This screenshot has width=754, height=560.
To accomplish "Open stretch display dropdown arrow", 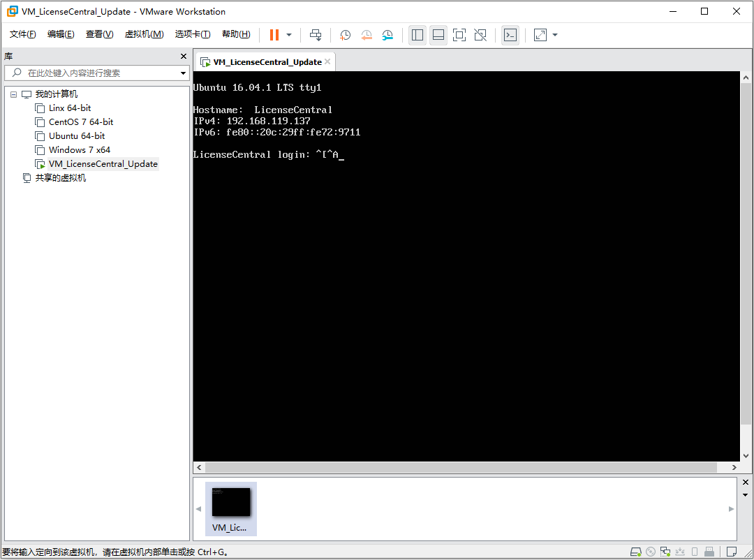I will (555, 35).
